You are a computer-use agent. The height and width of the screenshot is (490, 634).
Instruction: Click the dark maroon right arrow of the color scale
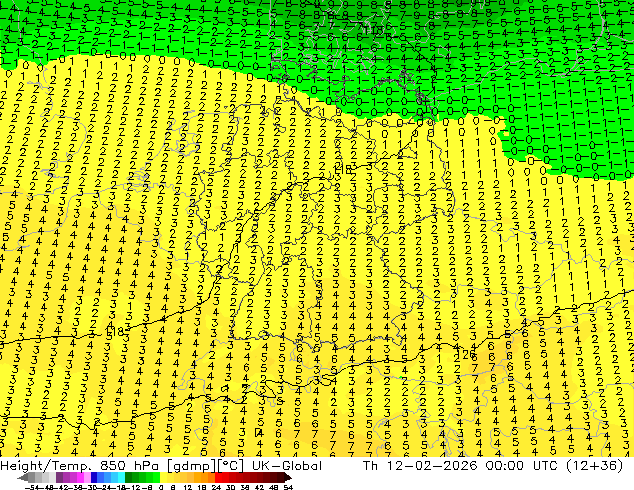pos(288,477)
